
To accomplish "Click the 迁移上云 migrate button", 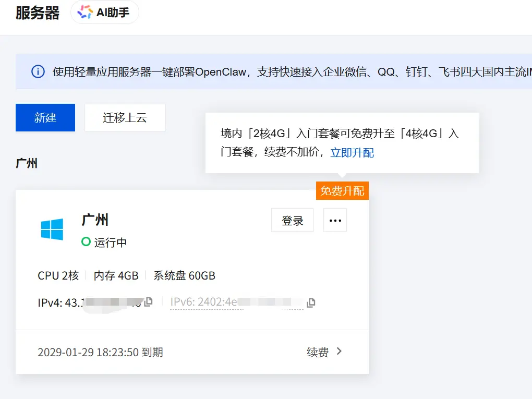I will [x=125, y=117].
